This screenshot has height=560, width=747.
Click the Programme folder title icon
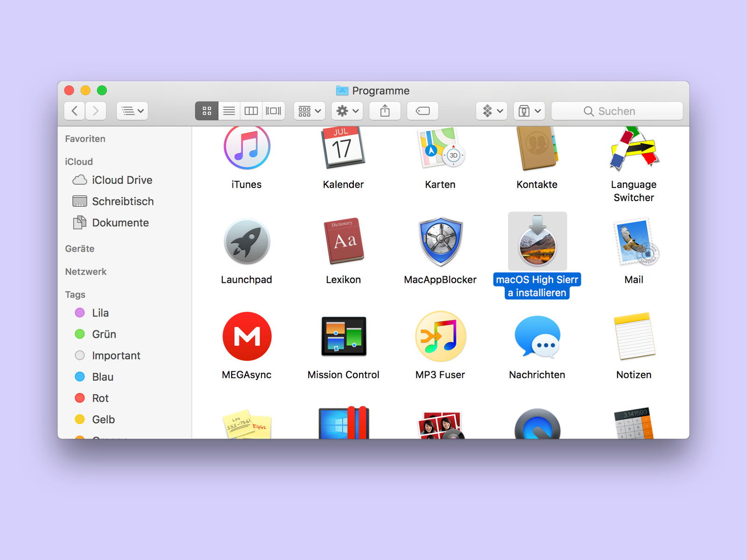tap(342, 91)
